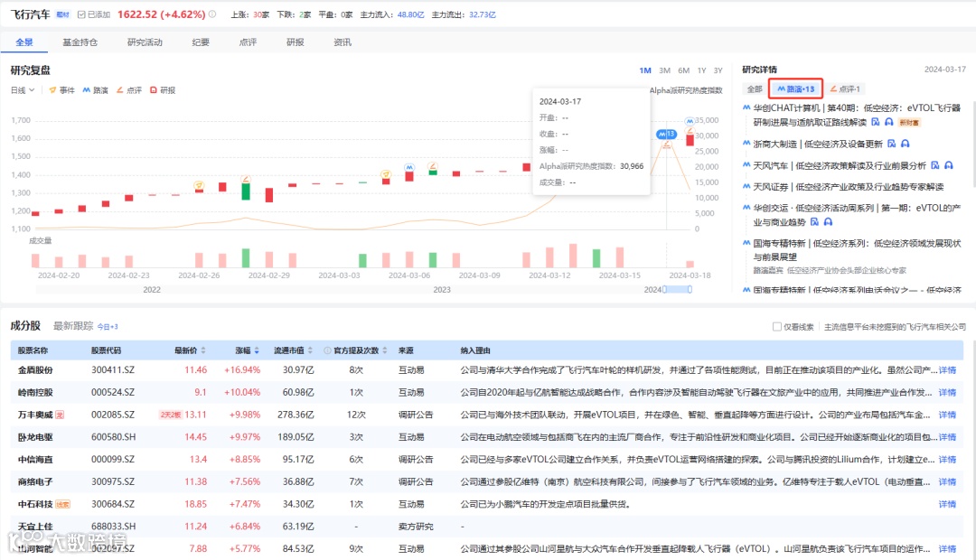The height and width of the screenshot is (560, 976).
Task: Open the 日线 period dropdown
Action: (23, 90)
